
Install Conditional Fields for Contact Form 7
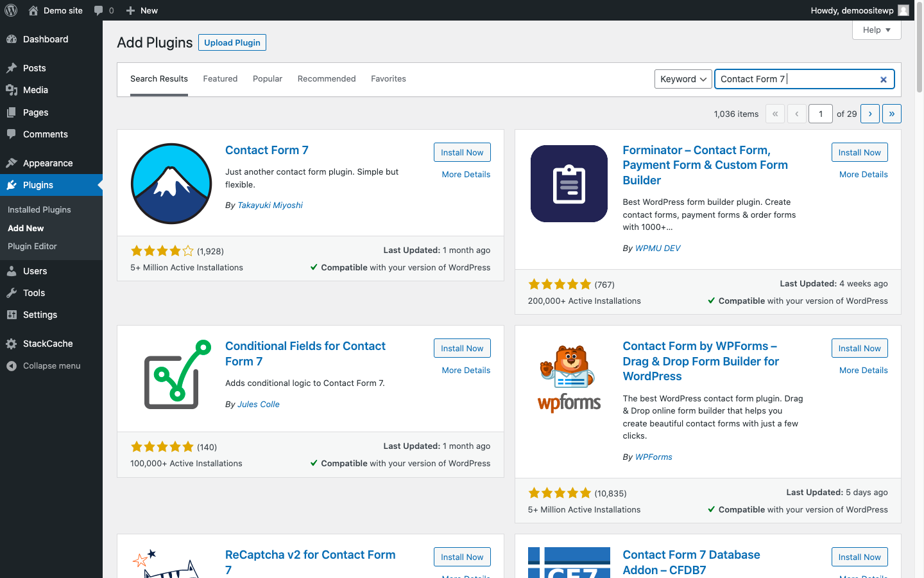(x=462, y=348)
